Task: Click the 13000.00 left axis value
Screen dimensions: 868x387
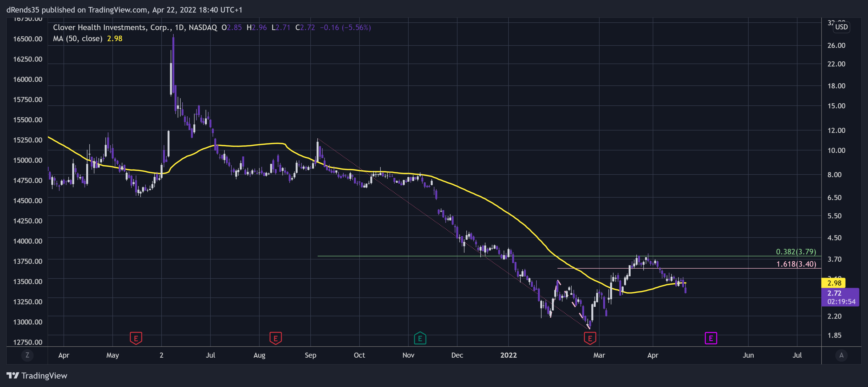Action: (28, 322)
